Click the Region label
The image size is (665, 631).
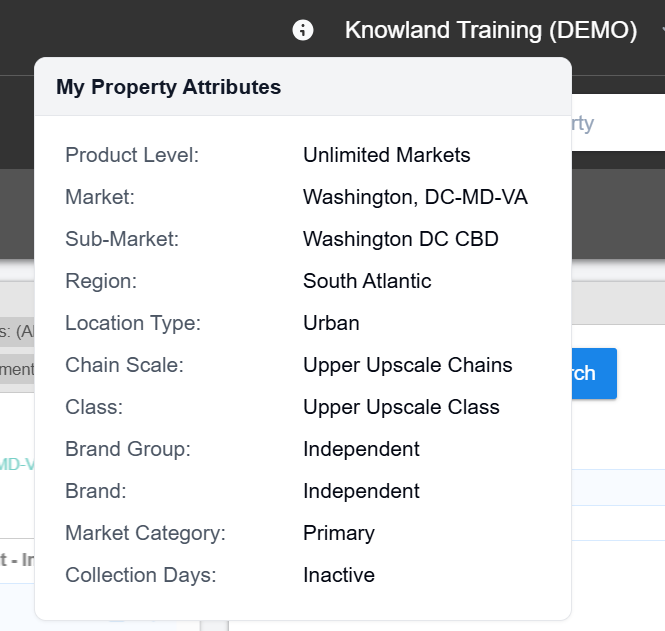click(101, 281)
